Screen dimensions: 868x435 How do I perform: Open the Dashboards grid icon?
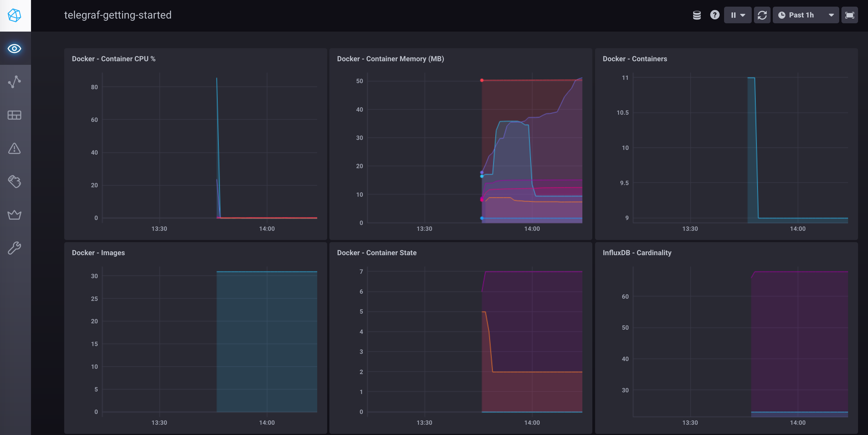(x=14, y=115)
